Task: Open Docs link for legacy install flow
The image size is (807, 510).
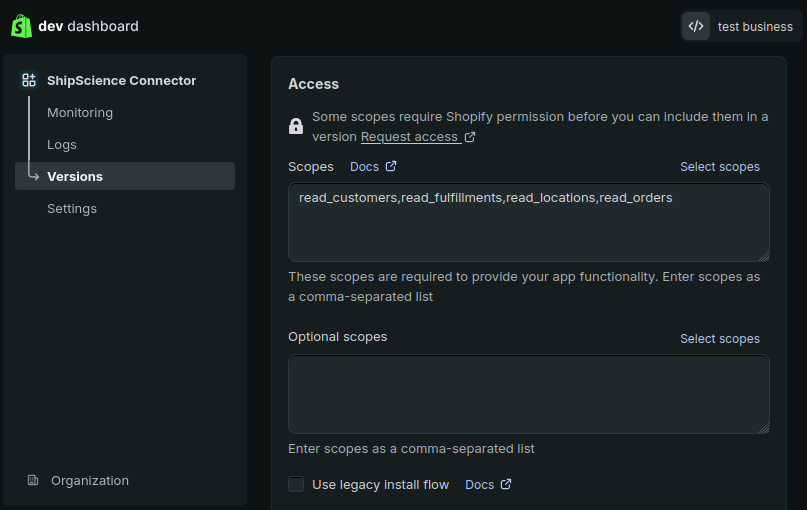Action: [479, 485]
